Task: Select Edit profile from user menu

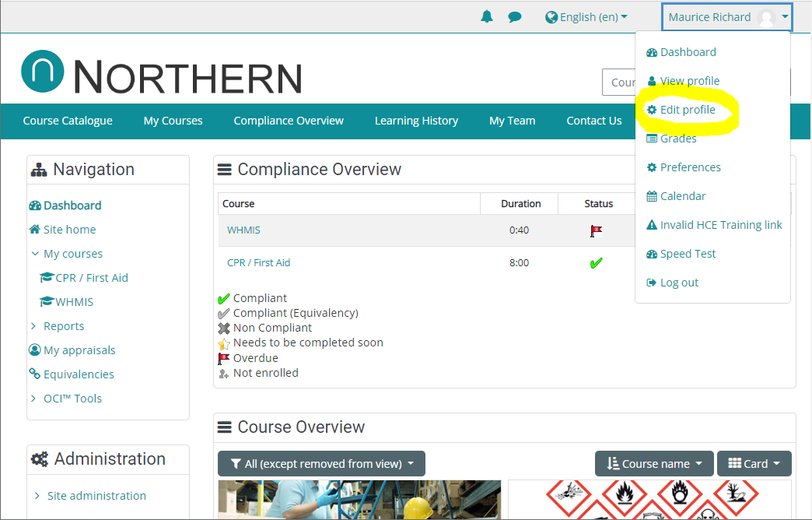Action: click(687, 110)
